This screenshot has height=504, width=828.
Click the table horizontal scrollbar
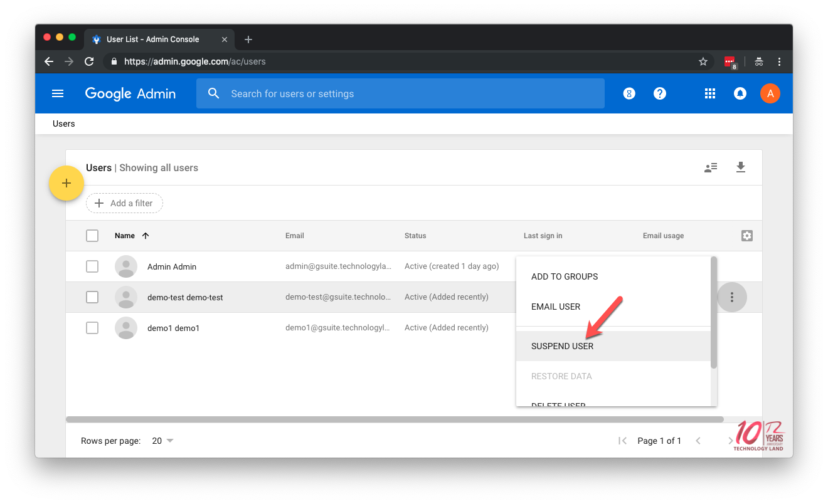[395, 419]
